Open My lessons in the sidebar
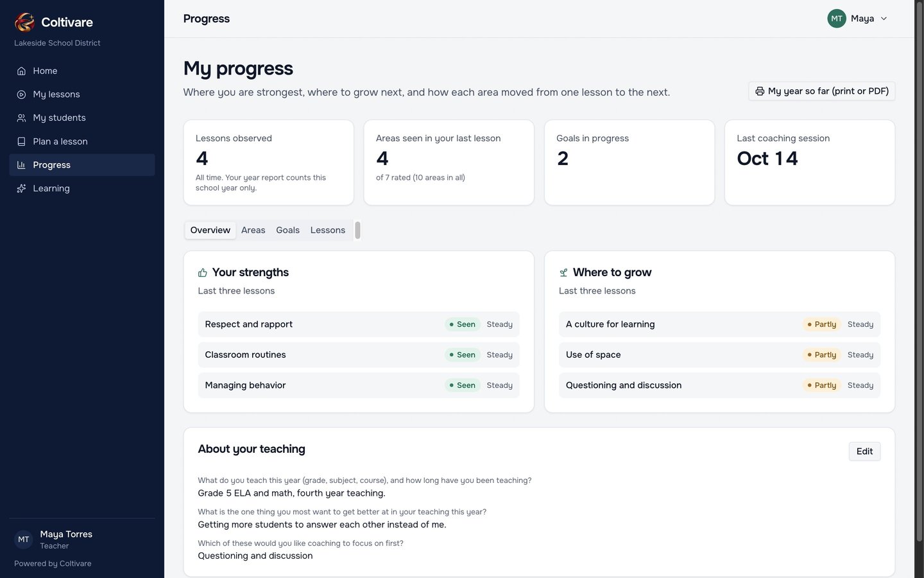This screenshot has height=578, width=924. [x=82, y=94]
